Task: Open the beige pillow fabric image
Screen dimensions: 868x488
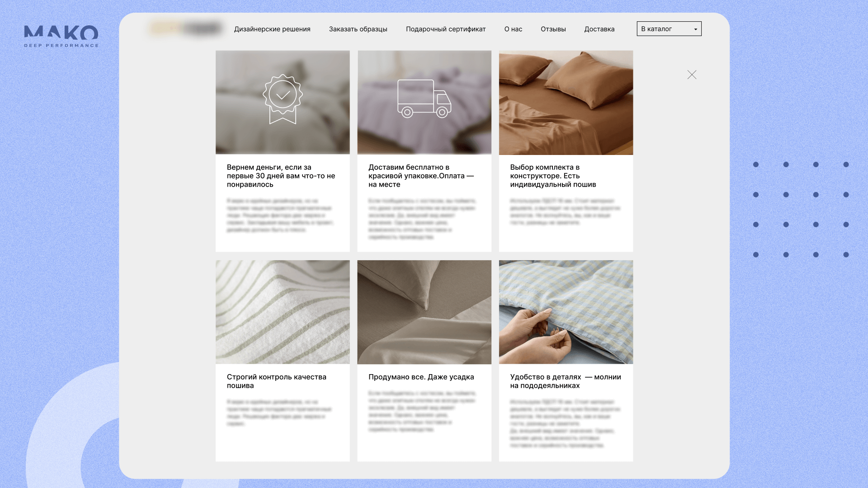Action: tap(424, 312)
